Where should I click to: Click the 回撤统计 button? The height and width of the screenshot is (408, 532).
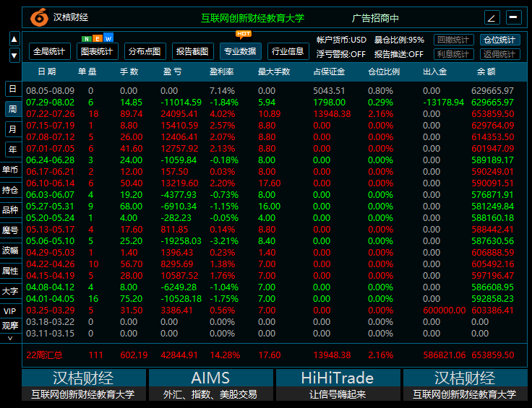click(x=454, y=40)
